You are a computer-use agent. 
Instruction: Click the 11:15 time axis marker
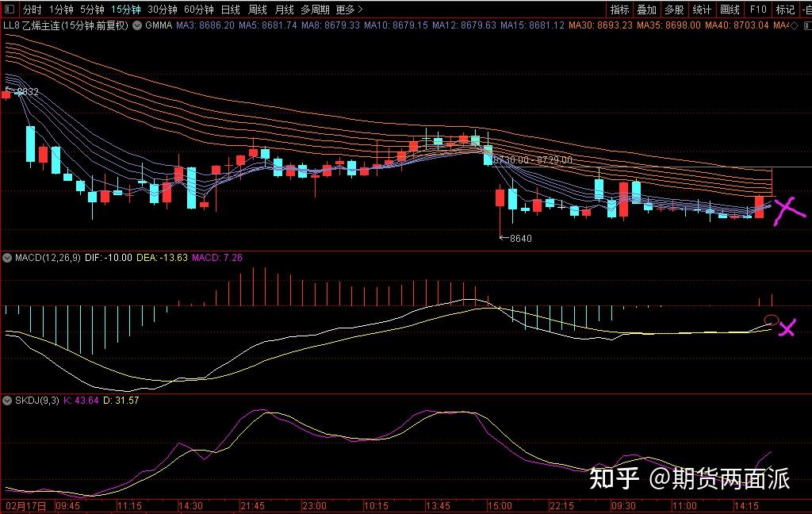coord(129,506)
